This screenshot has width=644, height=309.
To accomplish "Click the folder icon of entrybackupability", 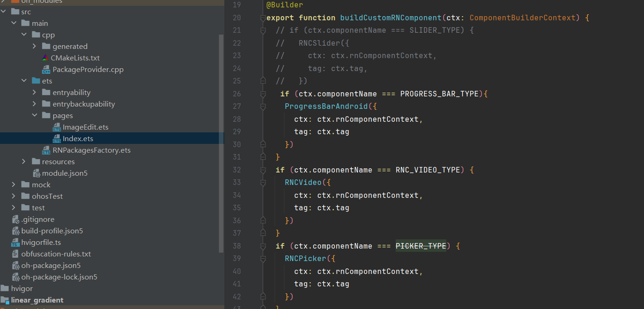I will (46, 104).
